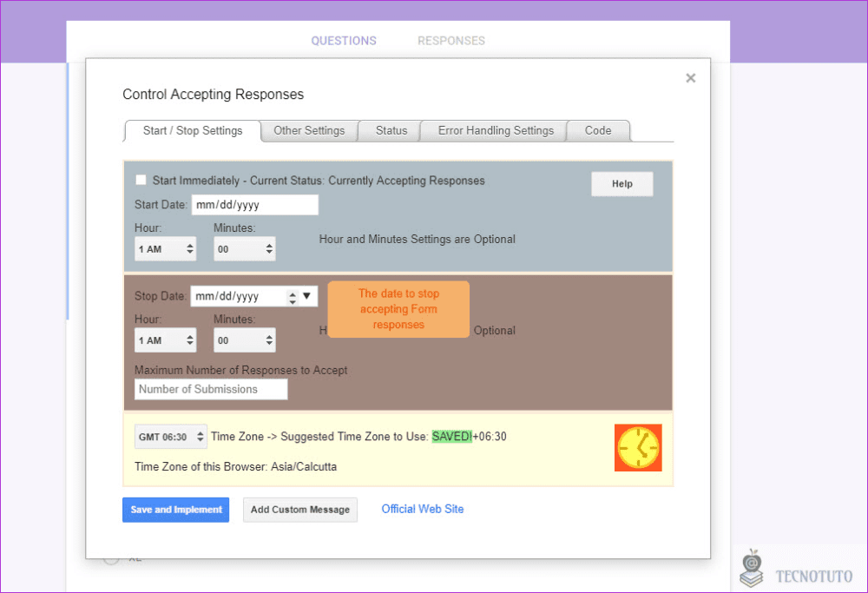Click the Add Custom Message button
868x593 pixels.
pos(300,510)
